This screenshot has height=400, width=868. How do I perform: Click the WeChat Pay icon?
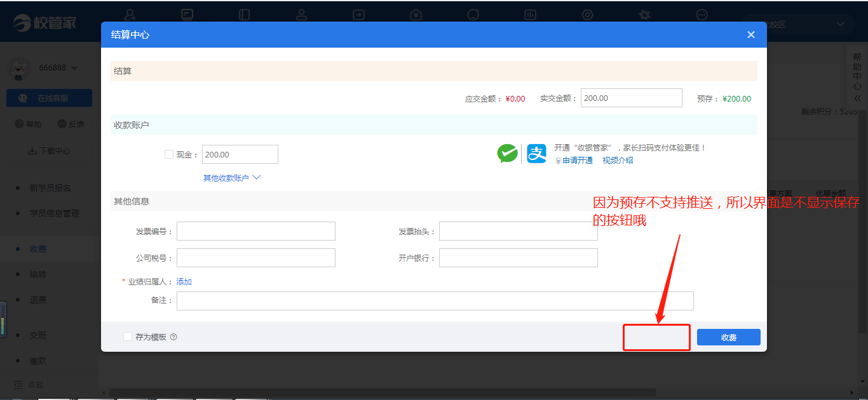(507, 154)
